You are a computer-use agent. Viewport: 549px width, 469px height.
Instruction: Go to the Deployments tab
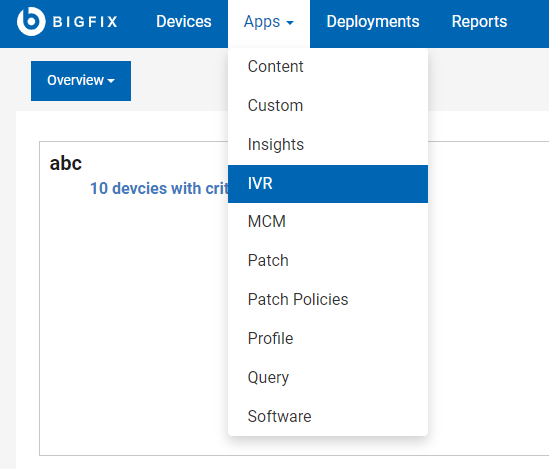(373, 22)
